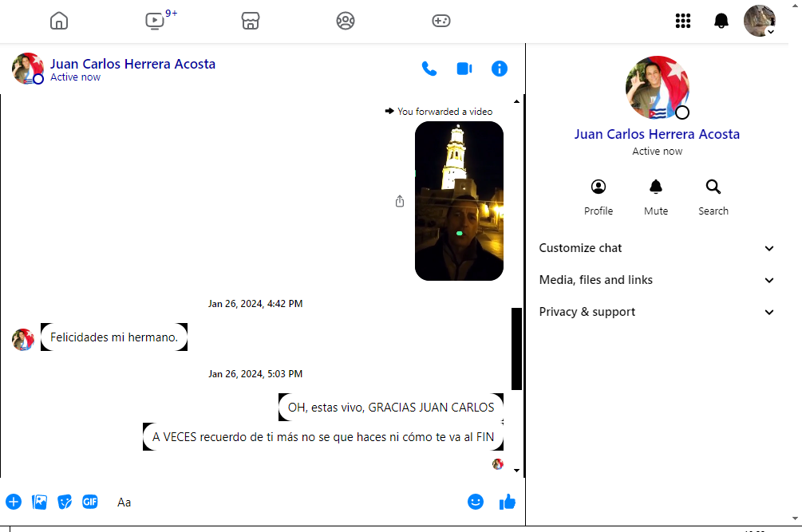Image resolution: width=802 pixels, height=532 pixels.
Task: Click 'Jan 26, 2024, 5:03 PM' timestamp
Action: coord(255,373)
